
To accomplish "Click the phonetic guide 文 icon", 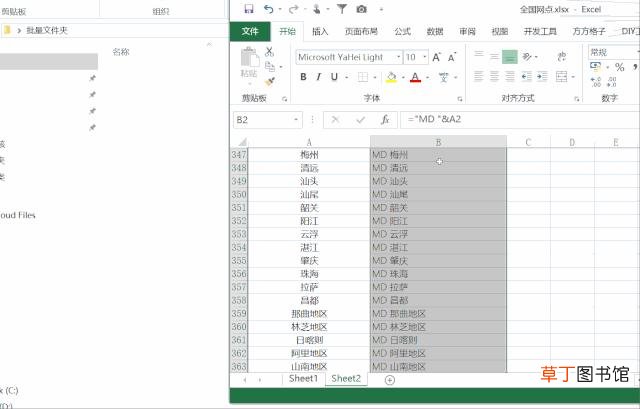I will pos(444,77).
